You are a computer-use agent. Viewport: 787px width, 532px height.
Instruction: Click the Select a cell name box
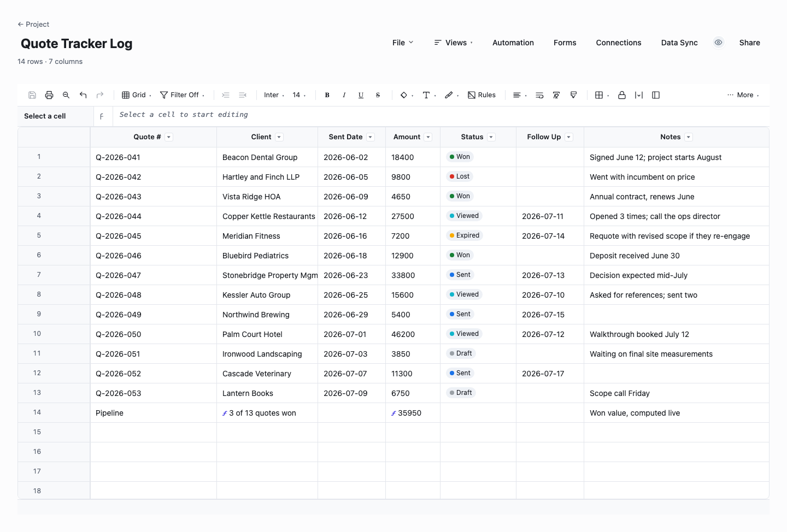point(56,116)
